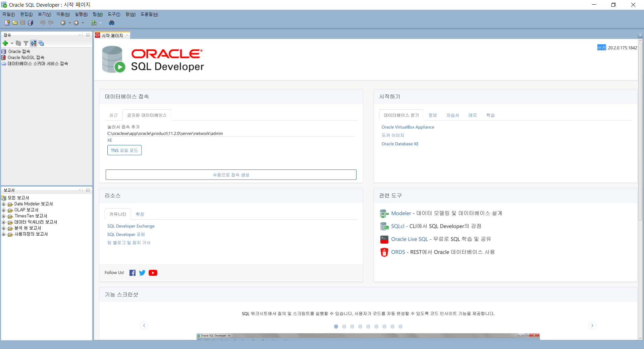Select Oracle NoSQL 접속 in connections tree
This screenshot has width=644, height=349.
pos(26,58)
